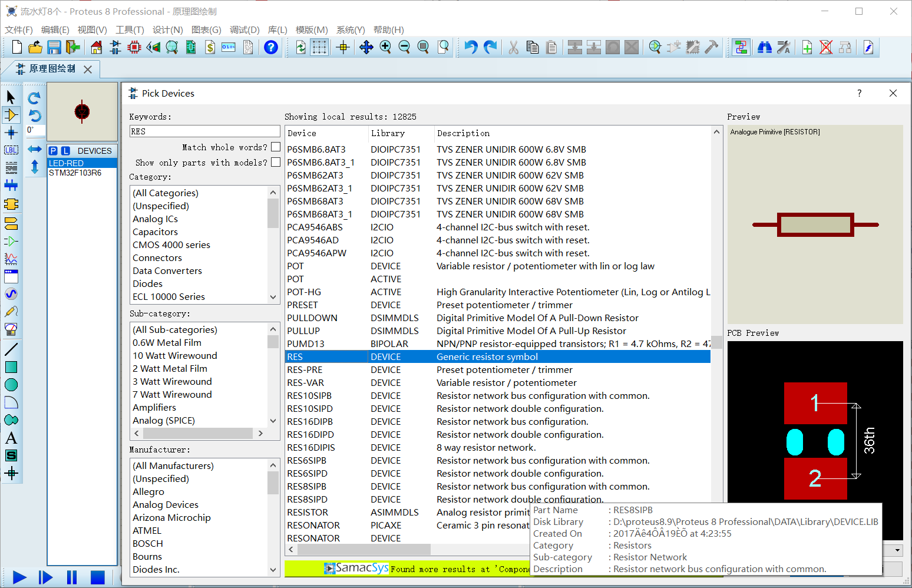Open the 帮助(H) menu
Viewport: 912px width, 588px height.
(389, 29)
